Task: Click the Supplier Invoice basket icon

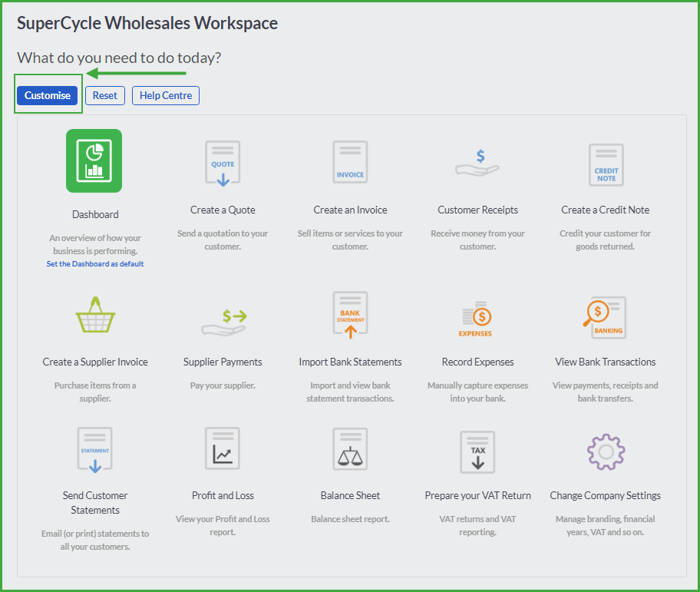Action: click(x=95, y=315)
